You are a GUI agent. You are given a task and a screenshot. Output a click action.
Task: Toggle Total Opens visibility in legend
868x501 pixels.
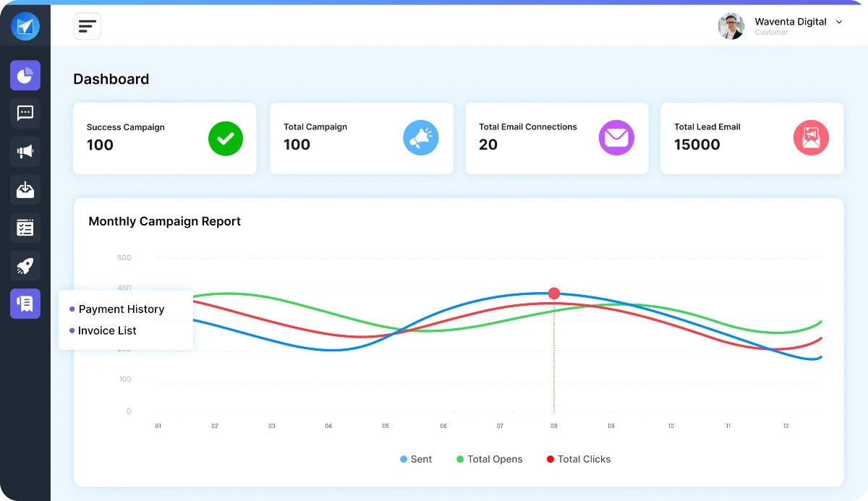click(x=489, y=459)
